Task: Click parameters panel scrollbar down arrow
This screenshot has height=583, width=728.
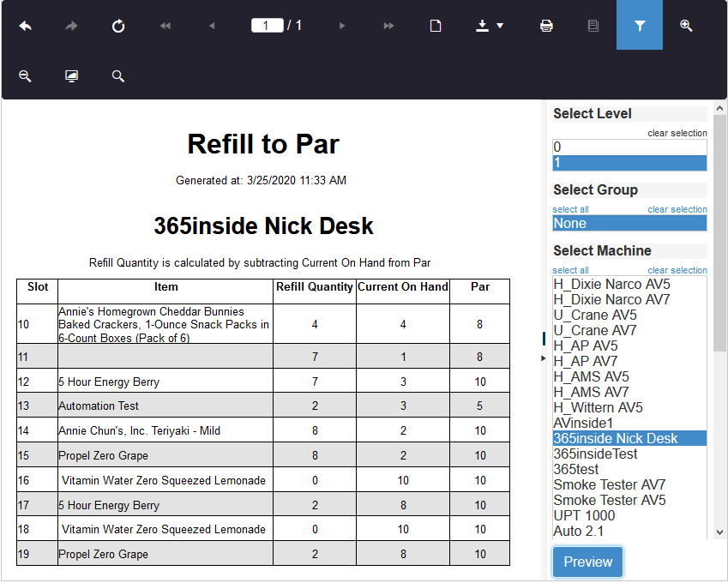Action: (719, 532)
